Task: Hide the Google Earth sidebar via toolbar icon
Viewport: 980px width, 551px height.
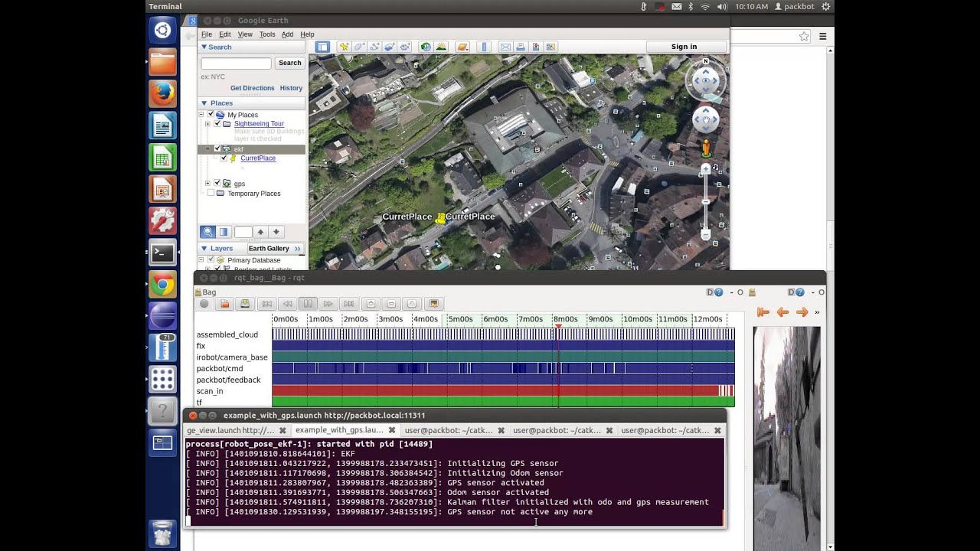Action: click(322, 47)
